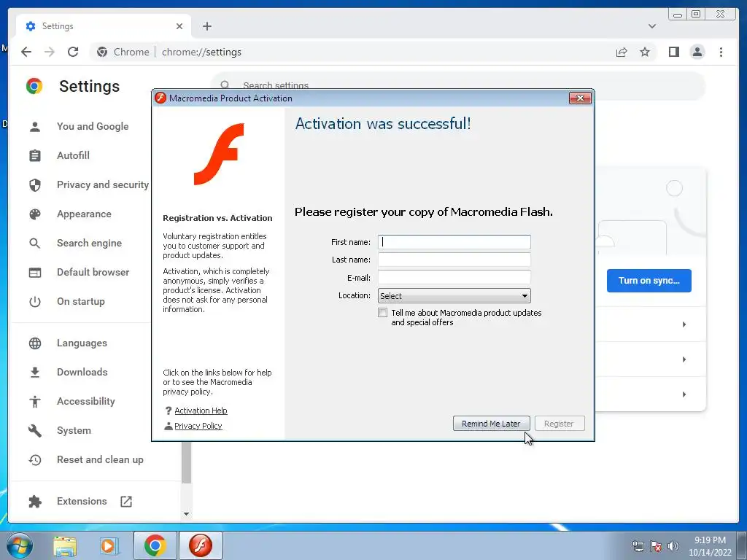Open Default browser settings
Screen dimensions: 747x560
point(93,272)
